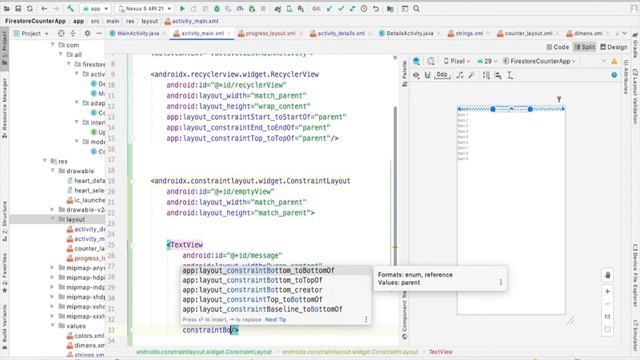Switch to Split view mode

pos(584,47)
